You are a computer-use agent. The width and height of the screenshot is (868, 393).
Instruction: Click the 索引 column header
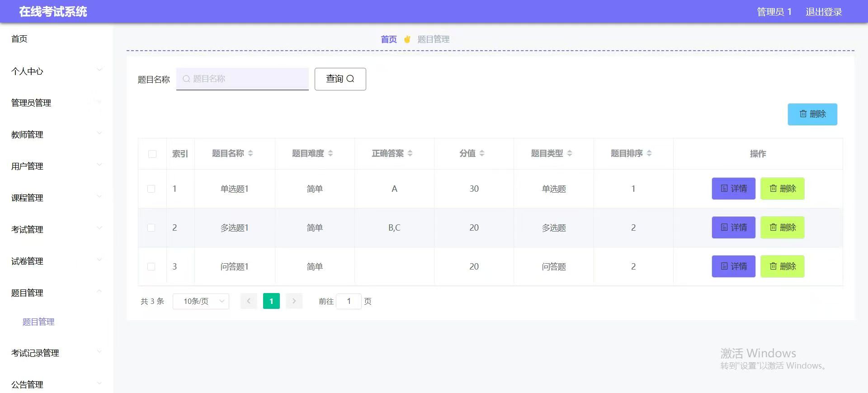tap(180, 154)
